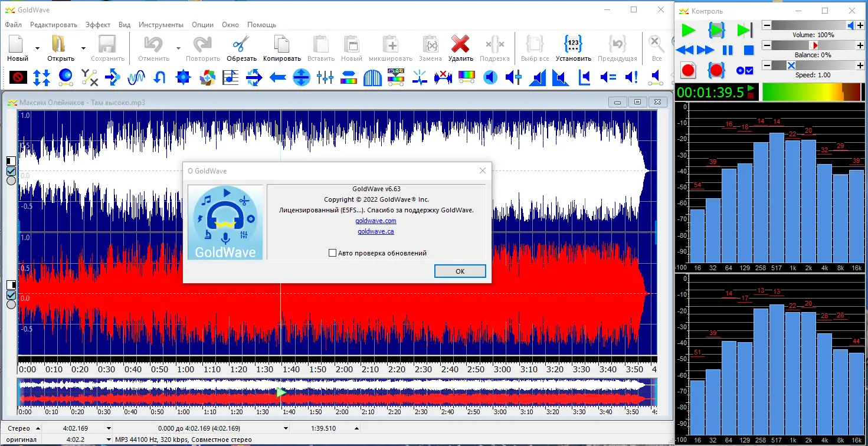This screenshot has height=446, width=868.
Task: Open the music note pitch effect icon
Action: pos(231,77)
